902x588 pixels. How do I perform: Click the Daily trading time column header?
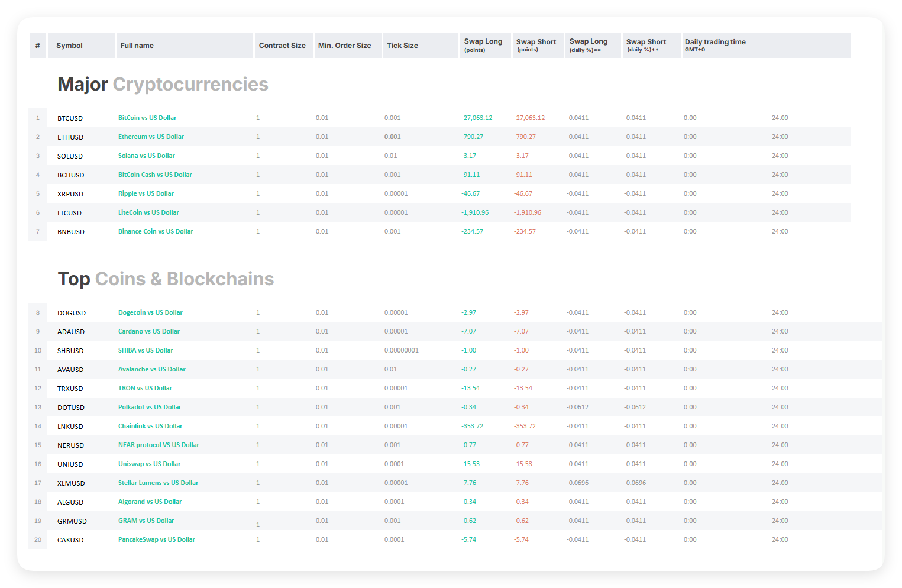tap(767, 46)
